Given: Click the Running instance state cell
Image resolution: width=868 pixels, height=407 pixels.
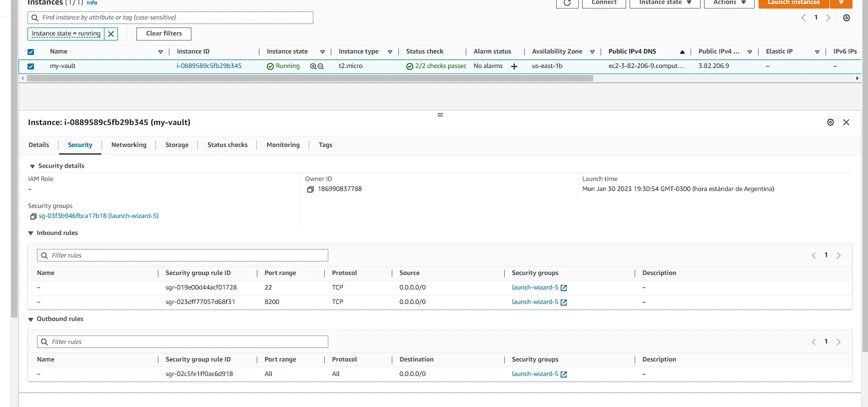Looking at the screenshot, I should (x=283, y=66).
